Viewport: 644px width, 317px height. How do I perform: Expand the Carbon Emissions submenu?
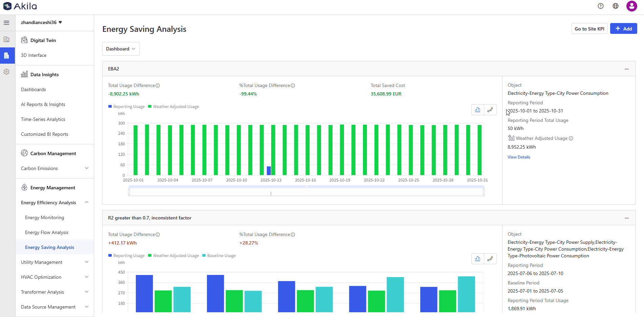pos(54,168)
